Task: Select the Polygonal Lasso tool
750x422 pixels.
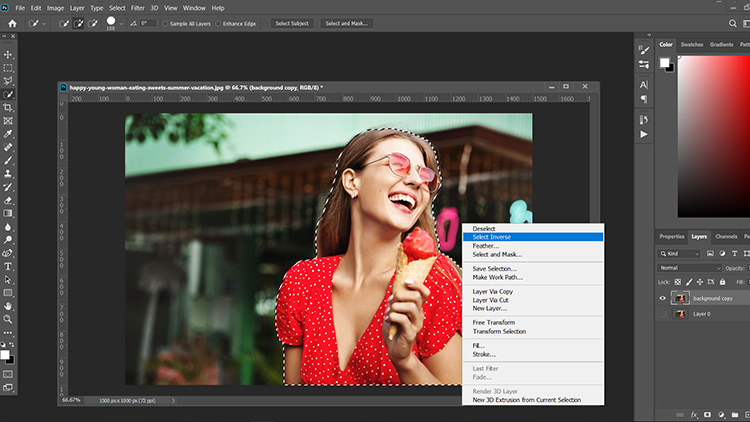Action: tap(8, 81)
